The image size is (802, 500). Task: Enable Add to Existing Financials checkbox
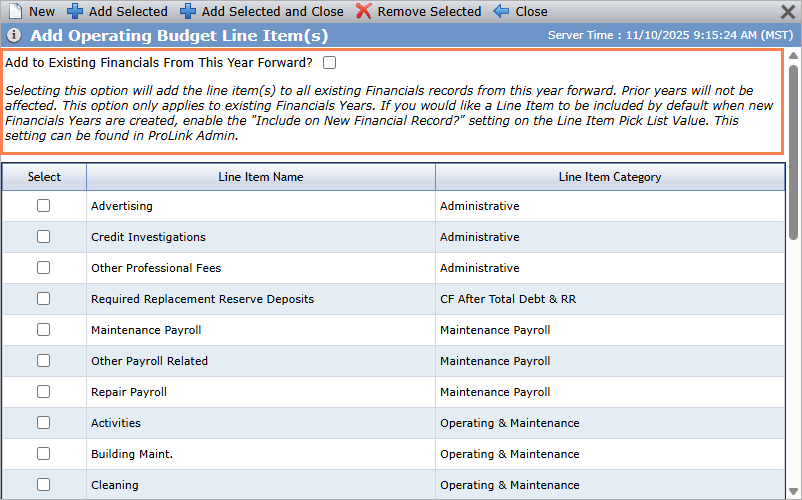tap(329, 62)
